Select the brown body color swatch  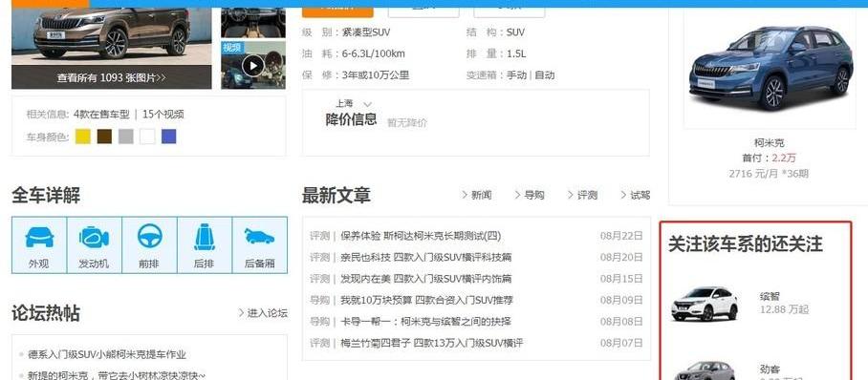[104, 137]
